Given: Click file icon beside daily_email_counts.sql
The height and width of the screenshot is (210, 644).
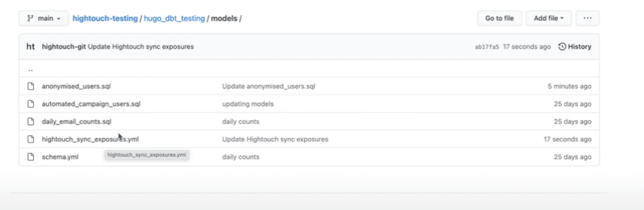Looking at the screenshot, I should pyautogui.click(x=30, y=122).
